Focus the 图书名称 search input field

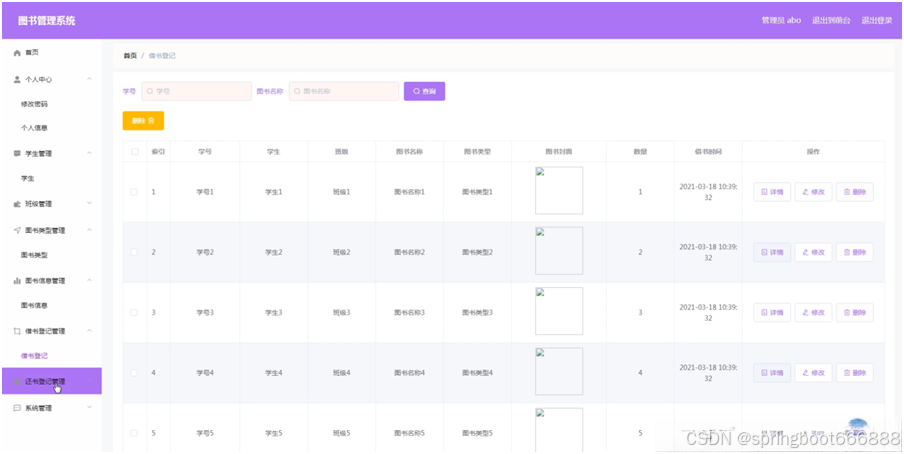click(x=344, y=91)
